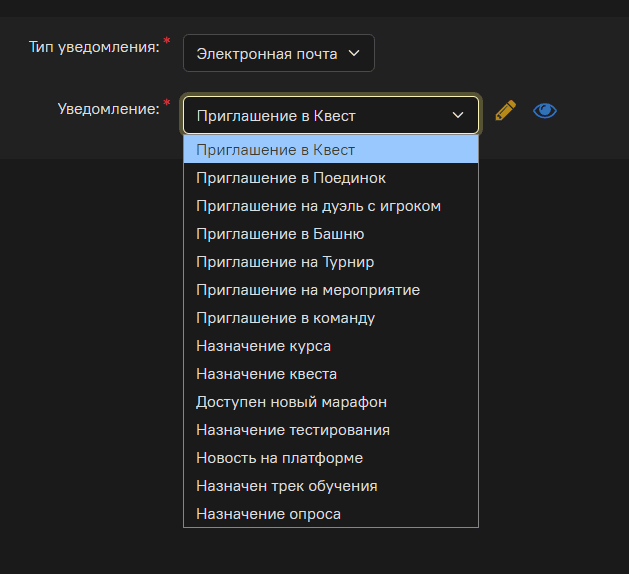Image resolution: width=629 pixels, height=574 pixels.
Task: Choose Назначение опроса item
Action: pos(330,514)
